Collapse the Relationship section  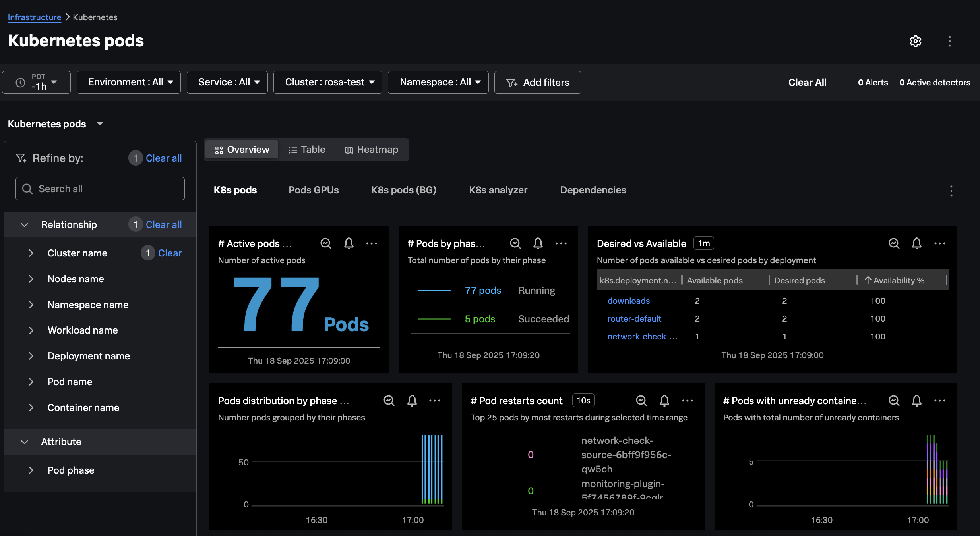[25, 224]
